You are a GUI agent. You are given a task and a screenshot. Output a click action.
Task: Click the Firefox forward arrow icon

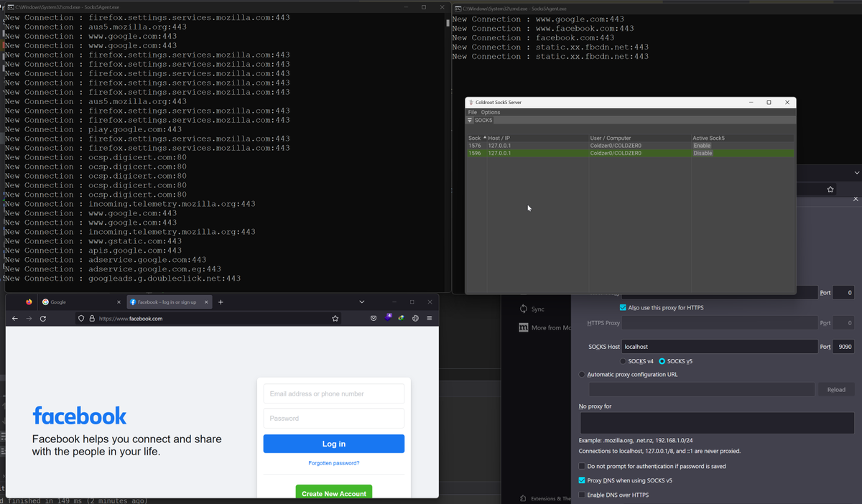(29, 318)
